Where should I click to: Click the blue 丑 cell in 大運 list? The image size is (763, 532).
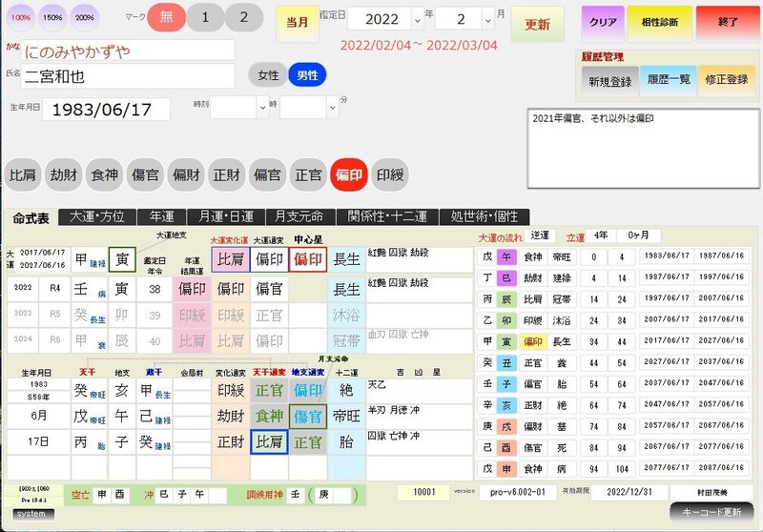pyautogui.click(x=506, y=363)
